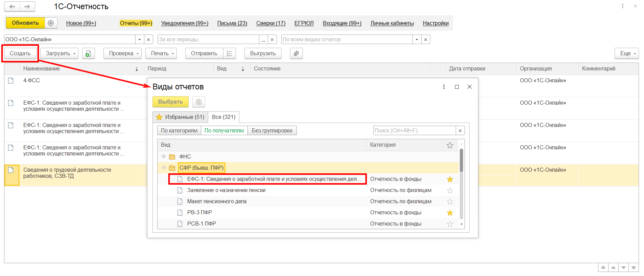Open the Уведомления (99+) section
Viewport: 644px width, 276px height.
point(185,23)
